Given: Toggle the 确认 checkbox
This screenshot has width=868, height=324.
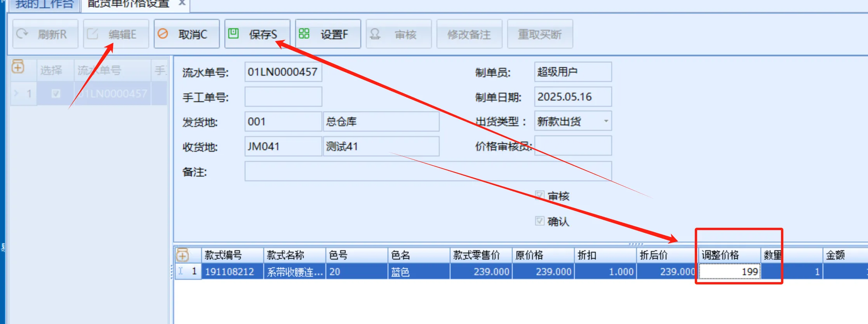Looking at the screenshot, I should click(539, 221).
